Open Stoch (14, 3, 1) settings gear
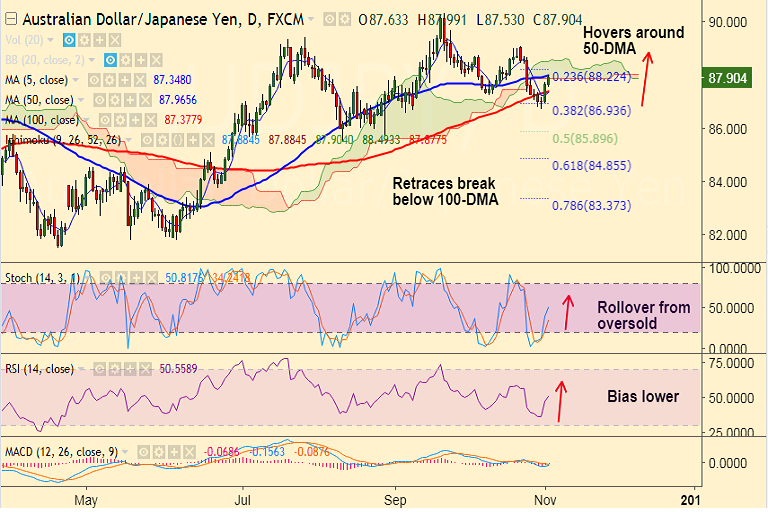Image resolution: width=768 pixels, height=512 pixels. click(121, 278)
